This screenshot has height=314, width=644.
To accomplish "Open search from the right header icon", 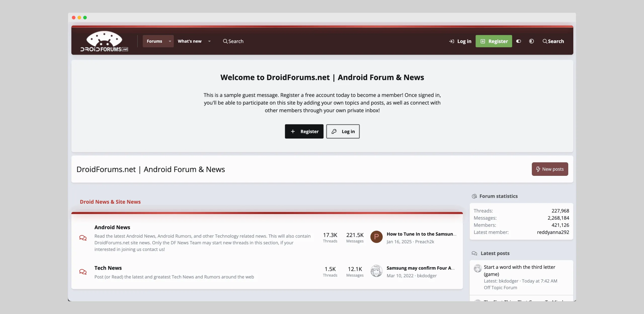I will click(553, 41).
